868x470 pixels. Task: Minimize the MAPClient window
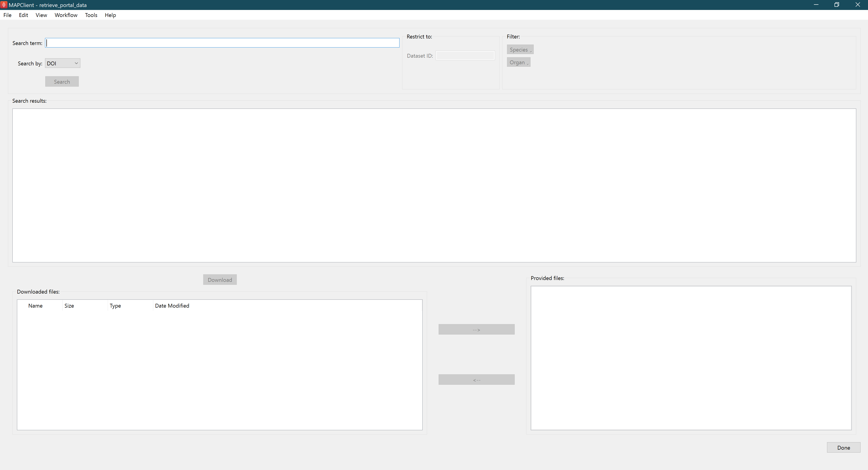pos(816,5)
